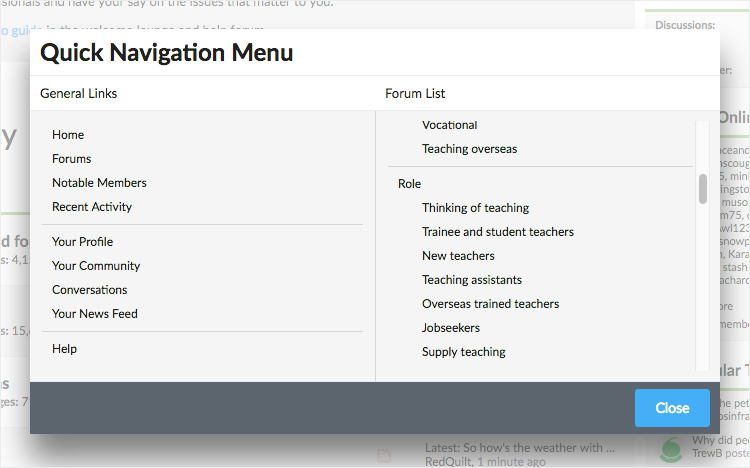Open the Teaching overseas forum
This screenshot has width=750, height=468.
pos(469,149)
